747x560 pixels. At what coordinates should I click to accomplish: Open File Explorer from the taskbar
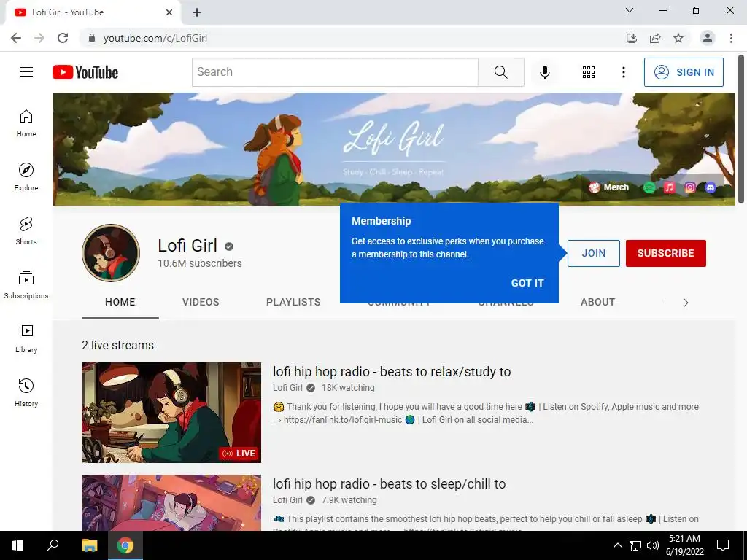point(89,545)
